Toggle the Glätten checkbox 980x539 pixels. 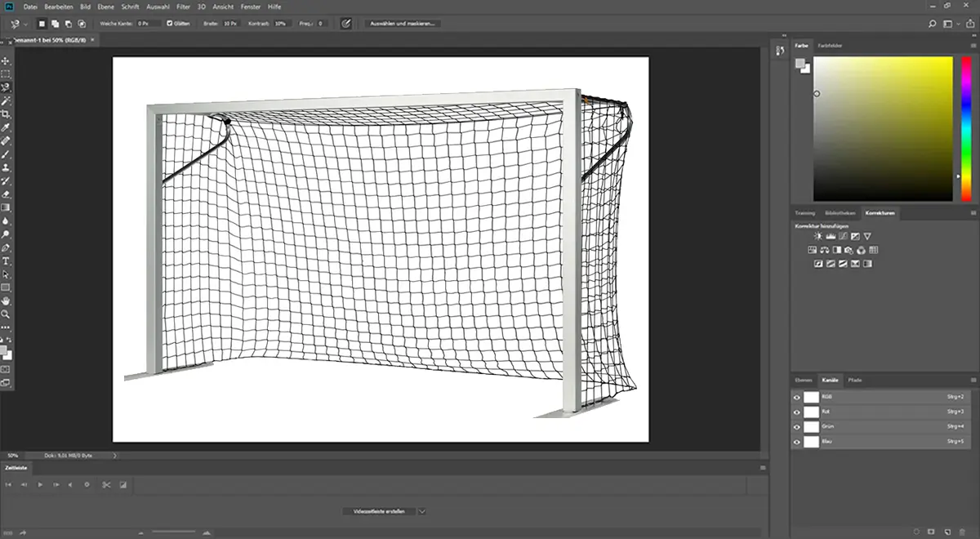pyautogui.click(x=169, y=24)
